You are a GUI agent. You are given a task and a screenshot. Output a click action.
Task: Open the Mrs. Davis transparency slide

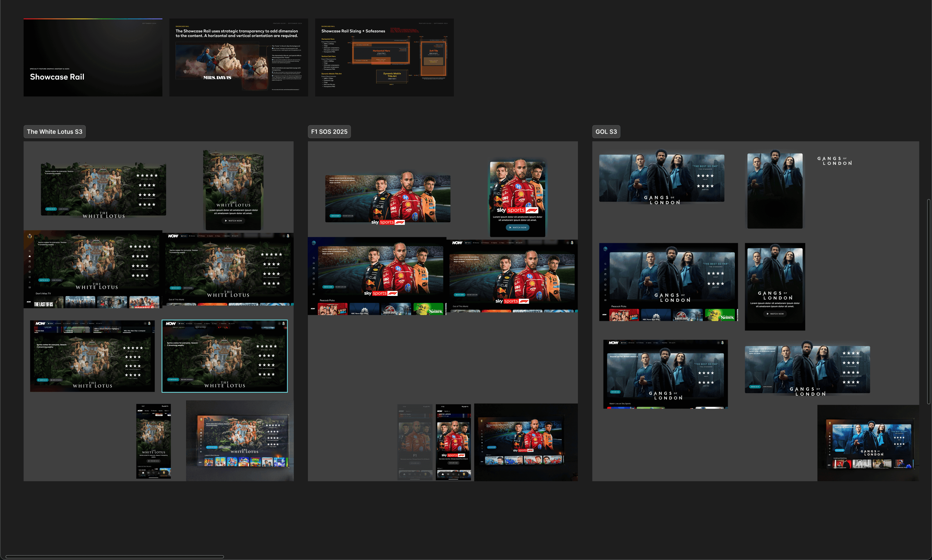(x=238, y=57)
